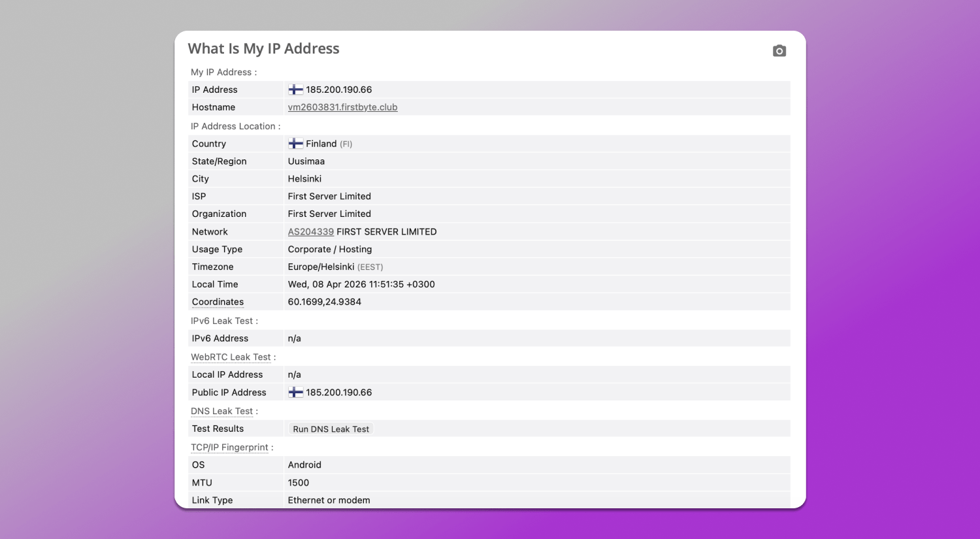This screenshot has width=980, height=539.
Task: Click the Helsinki city value
Action: [304, 179]
